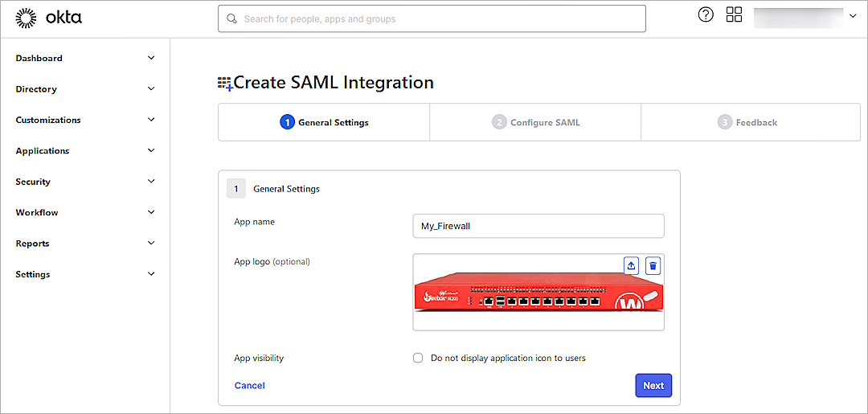Open the apps grid icon in header
Viewport: 868px width, 414px height.
(x=734, y=15)
